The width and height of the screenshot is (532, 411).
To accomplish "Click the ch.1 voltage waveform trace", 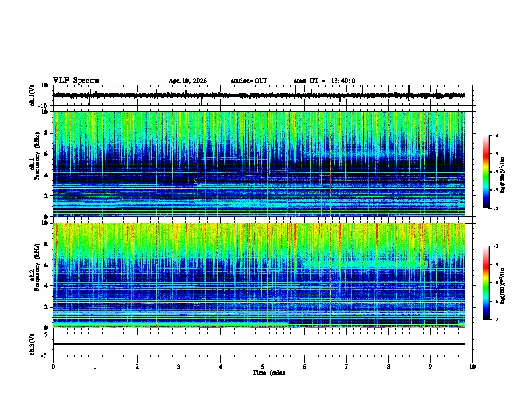I will click(259, 95).
